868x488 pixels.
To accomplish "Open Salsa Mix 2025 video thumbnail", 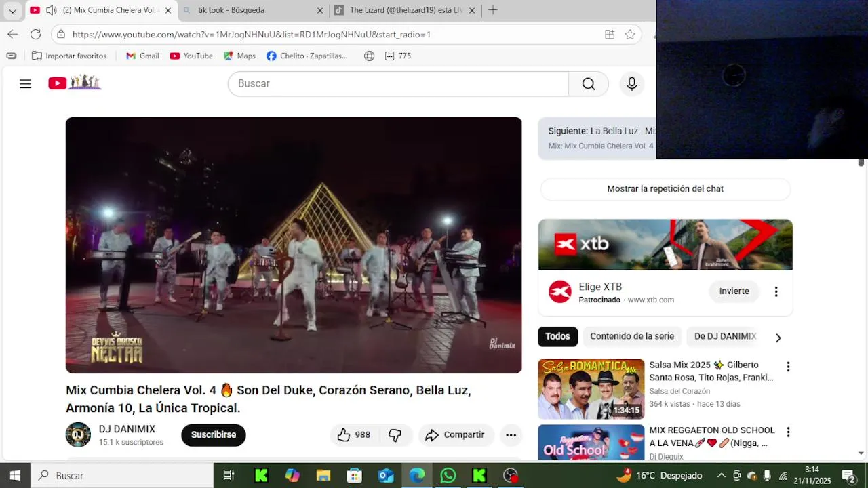I will click(591, 389).
